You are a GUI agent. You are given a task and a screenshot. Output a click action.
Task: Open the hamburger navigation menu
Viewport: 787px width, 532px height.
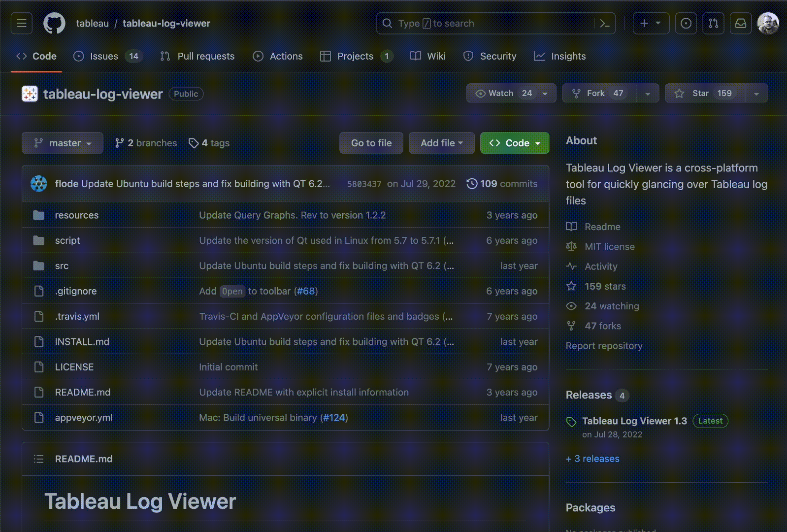click(x=22, y=23)
